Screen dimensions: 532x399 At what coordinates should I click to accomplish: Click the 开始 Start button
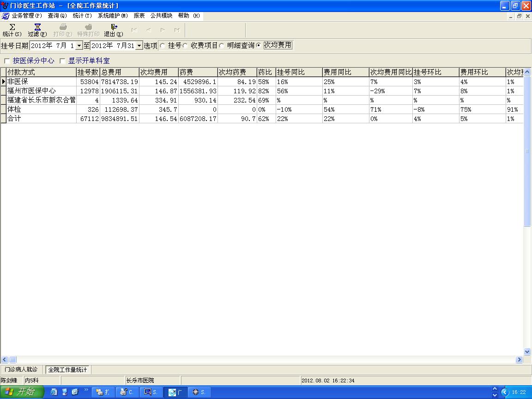22,392
